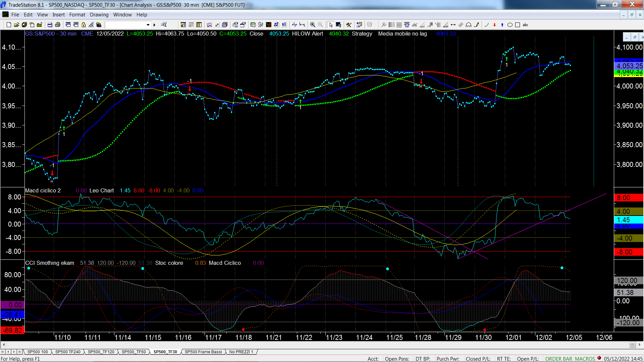Screen dimensions: 644x362
Task: Select the arcs drawing tool
Action: pos(469,25)
